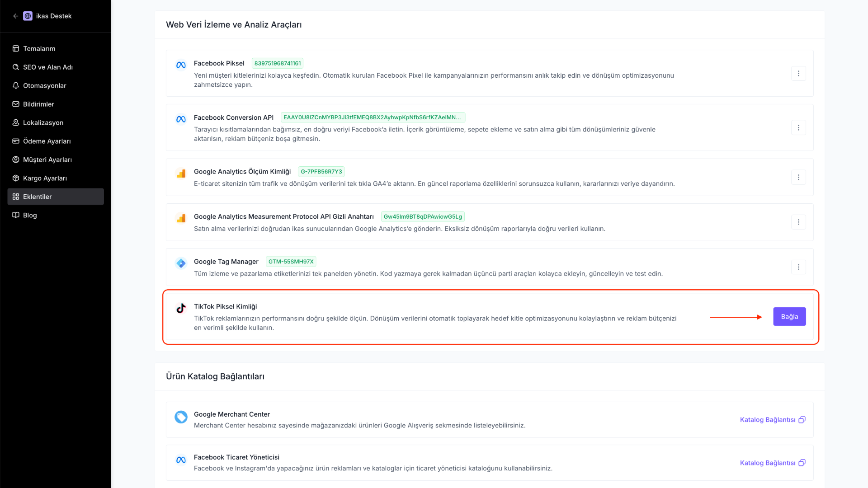Expand the Google Tag Manager three-dot menu
This screenshot has width=868, height=488.
pyautogui.click(x=798, y=267)
